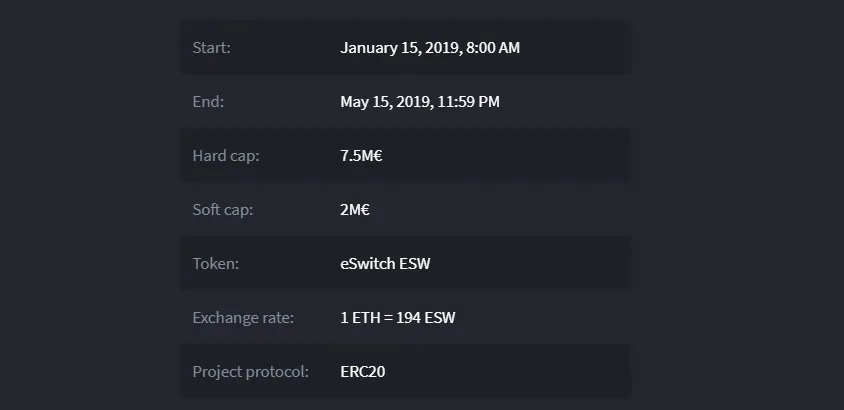Select the eSwitch ESW token name
The image size is (844, 410).
(x=385, y=264)
